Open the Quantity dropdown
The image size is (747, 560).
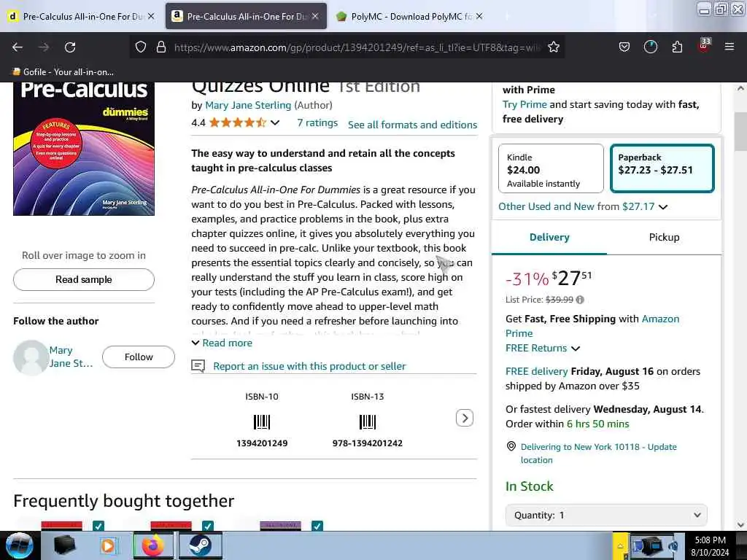(x=606, y=516)
